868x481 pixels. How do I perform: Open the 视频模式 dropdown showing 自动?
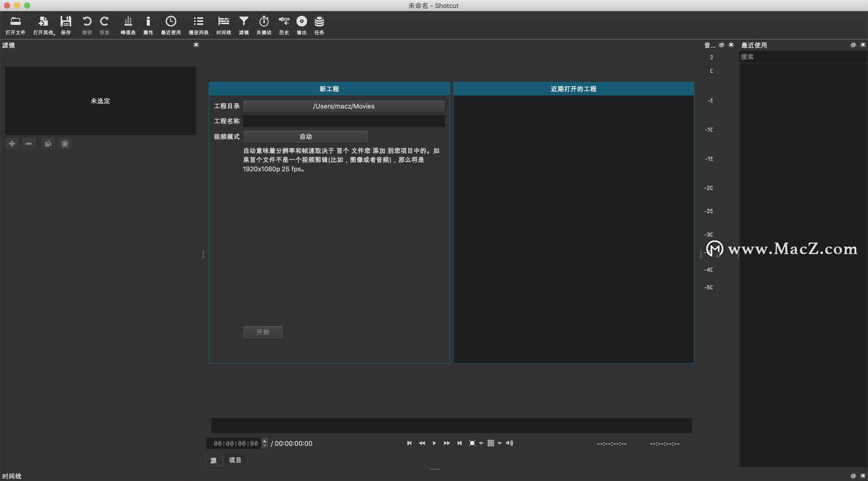[x=306, y=136]
